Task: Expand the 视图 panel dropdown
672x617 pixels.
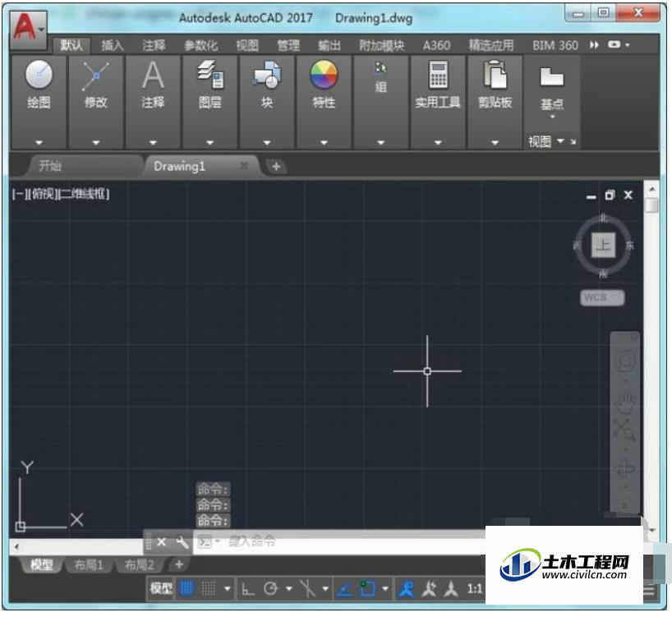Action: point(560,140)
